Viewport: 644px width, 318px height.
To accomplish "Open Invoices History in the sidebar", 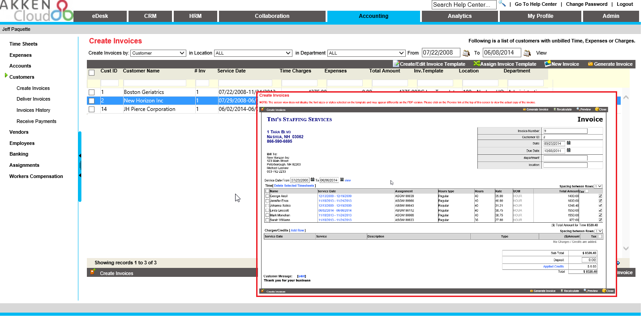I will [x=34, y=110].
